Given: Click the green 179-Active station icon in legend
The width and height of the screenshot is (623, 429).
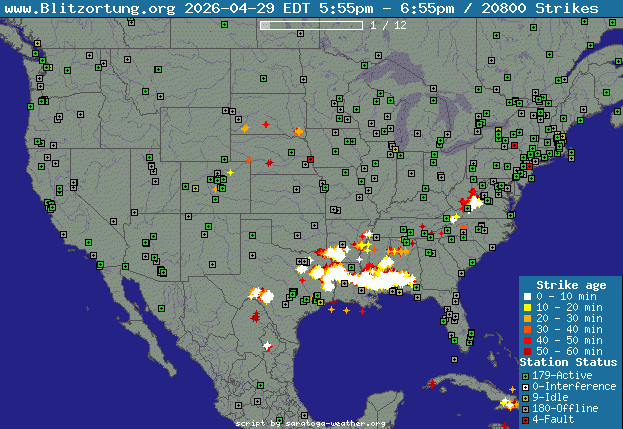Looking at the screenshot, I should [x=526, y=375].
